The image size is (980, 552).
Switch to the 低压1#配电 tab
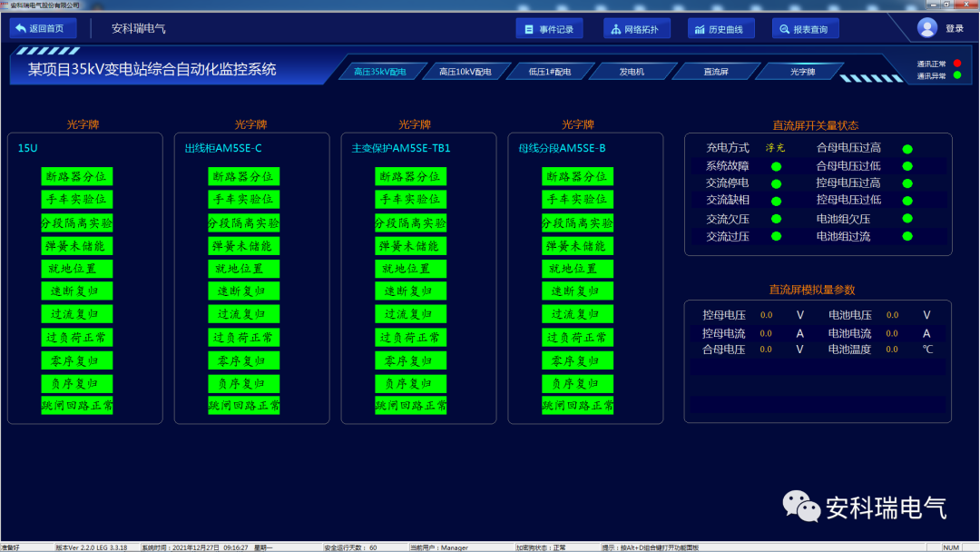[550, 71]
